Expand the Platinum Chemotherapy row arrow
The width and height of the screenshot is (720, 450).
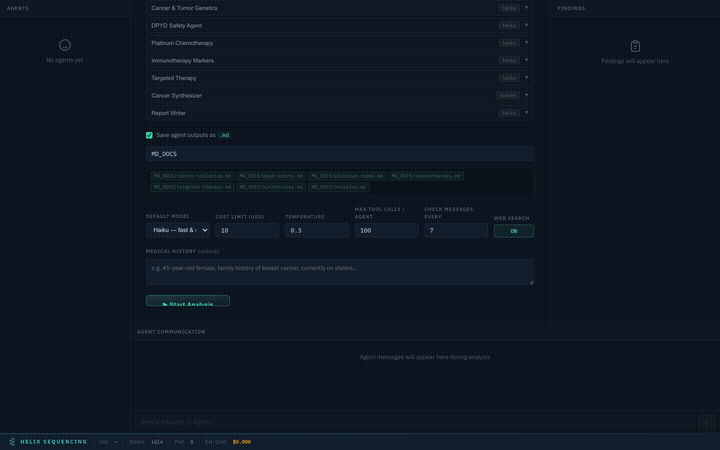[x=526, y=43]
